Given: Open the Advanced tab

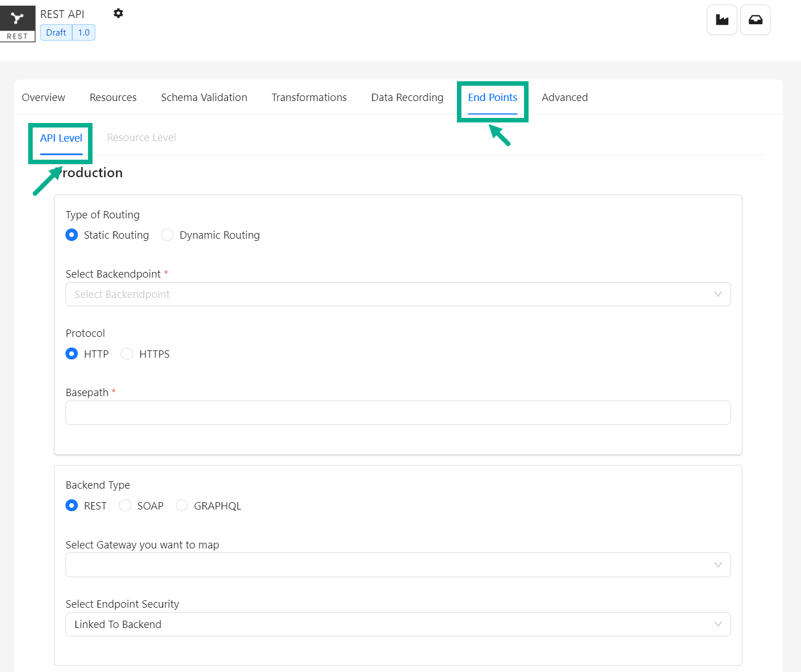Looking at the screenshot, I should (565, 97).
